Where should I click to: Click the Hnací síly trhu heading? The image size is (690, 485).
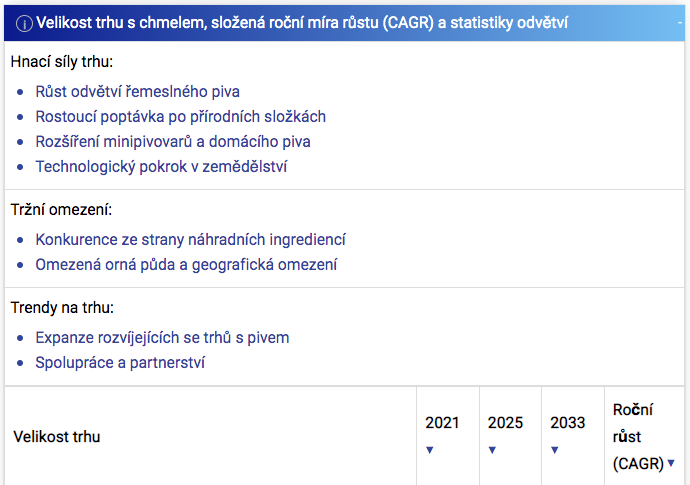pyautogui.click(x=62, y=62)
